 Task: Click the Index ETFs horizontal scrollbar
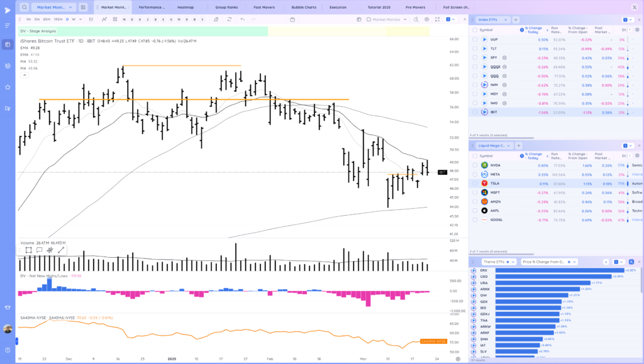click(501, 138)
